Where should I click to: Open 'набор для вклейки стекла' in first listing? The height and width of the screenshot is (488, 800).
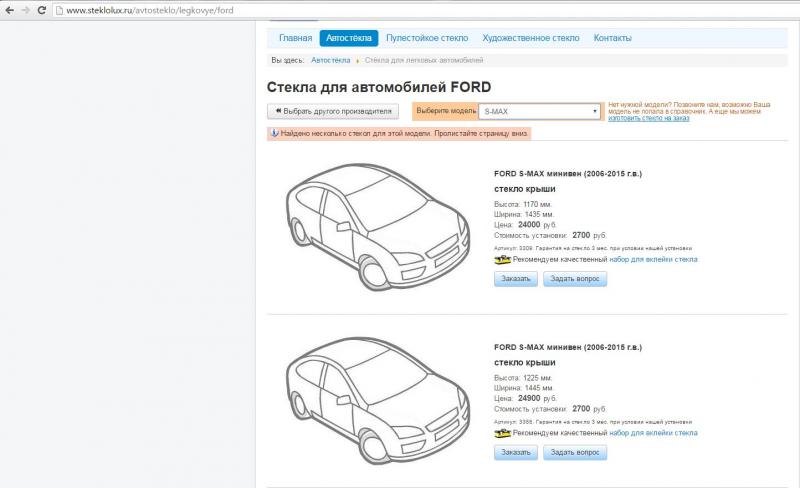pos(654,259)
